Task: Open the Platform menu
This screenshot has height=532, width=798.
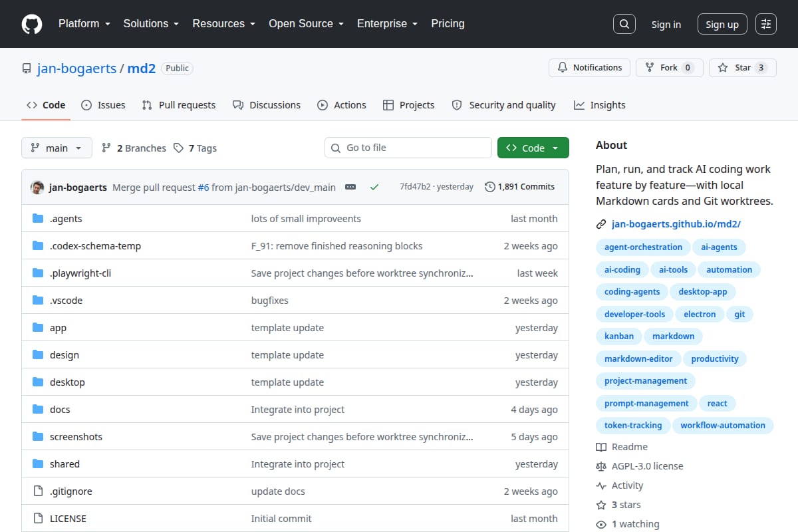Action: coord(84,23)
